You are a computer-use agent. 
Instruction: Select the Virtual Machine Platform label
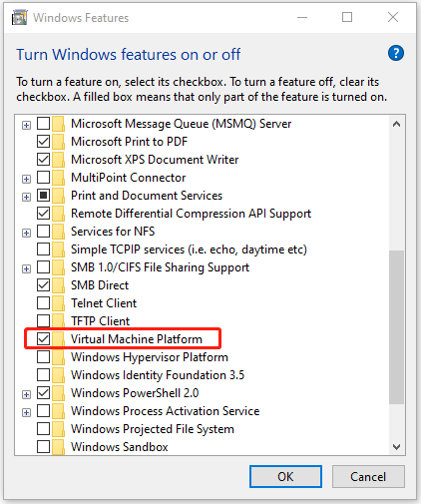point(137,339)
